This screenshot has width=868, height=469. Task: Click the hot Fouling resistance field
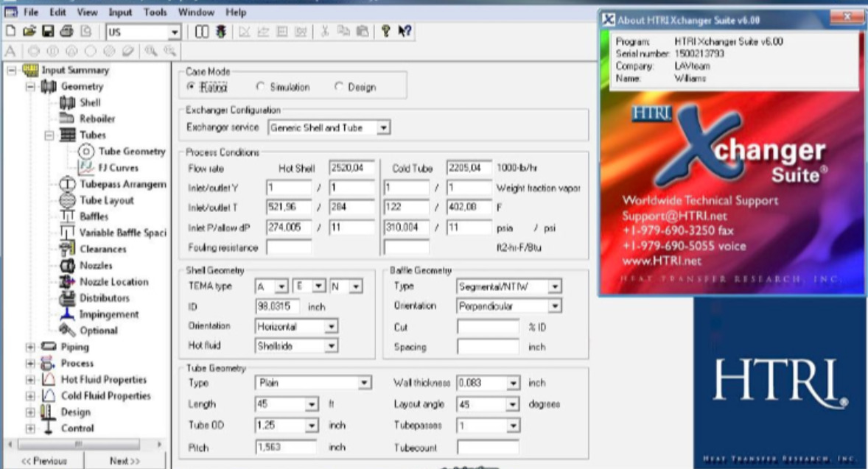pyautogui.click(x=289, y=247)
